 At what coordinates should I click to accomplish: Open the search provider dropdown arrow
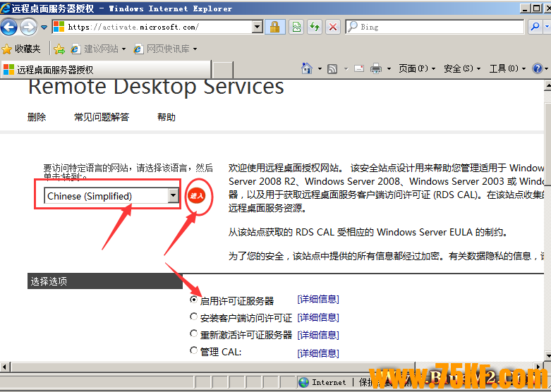[x=547, y=27]
